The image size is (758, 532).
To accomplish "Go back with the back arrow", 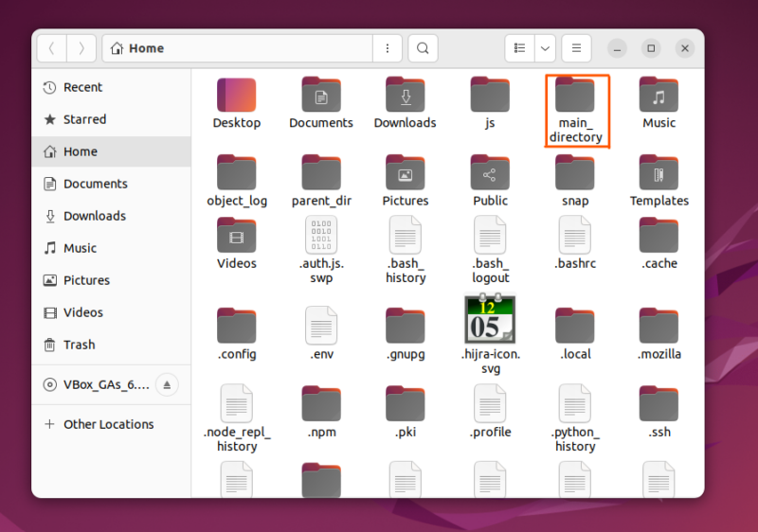I will click(x=52, y=48).
